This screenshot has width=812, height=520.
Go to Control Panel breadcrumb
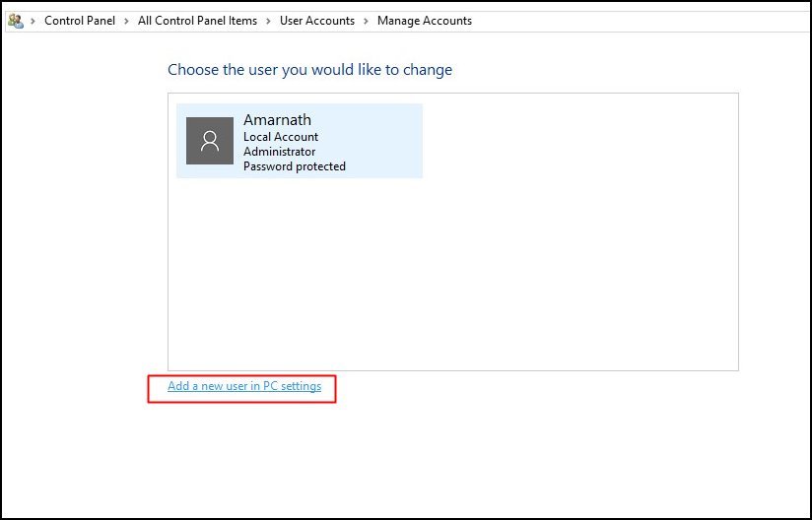(x=80, y=21)
